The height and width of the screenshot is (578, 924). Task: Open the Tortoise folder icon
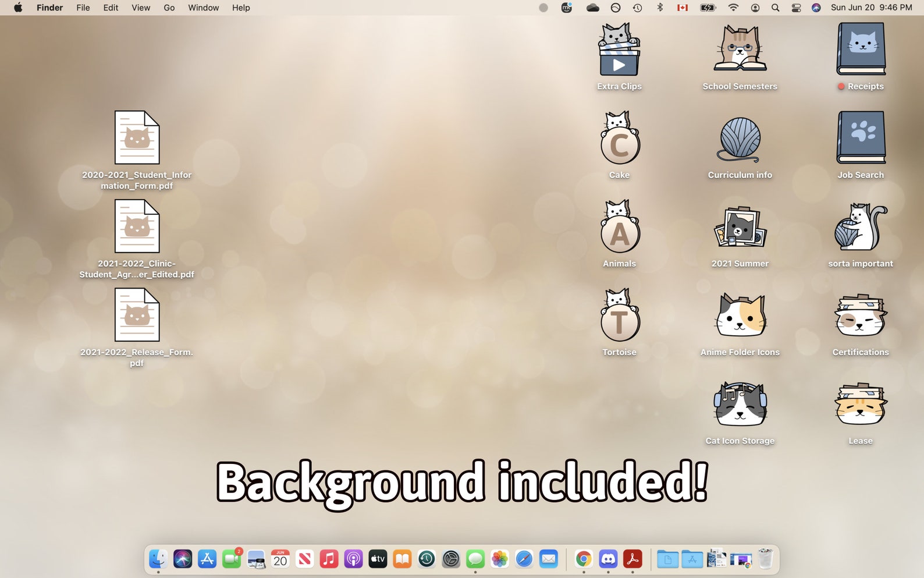point(619,315)
